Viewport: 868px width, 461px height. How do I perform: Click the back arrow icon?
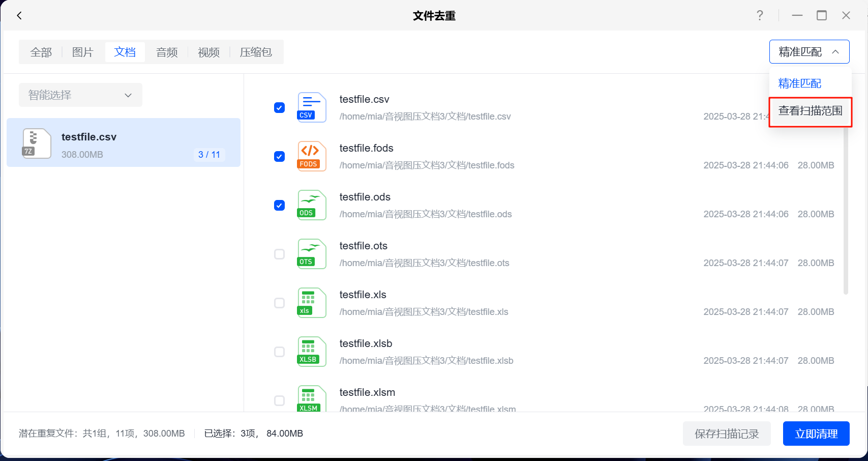pos(19,16)
